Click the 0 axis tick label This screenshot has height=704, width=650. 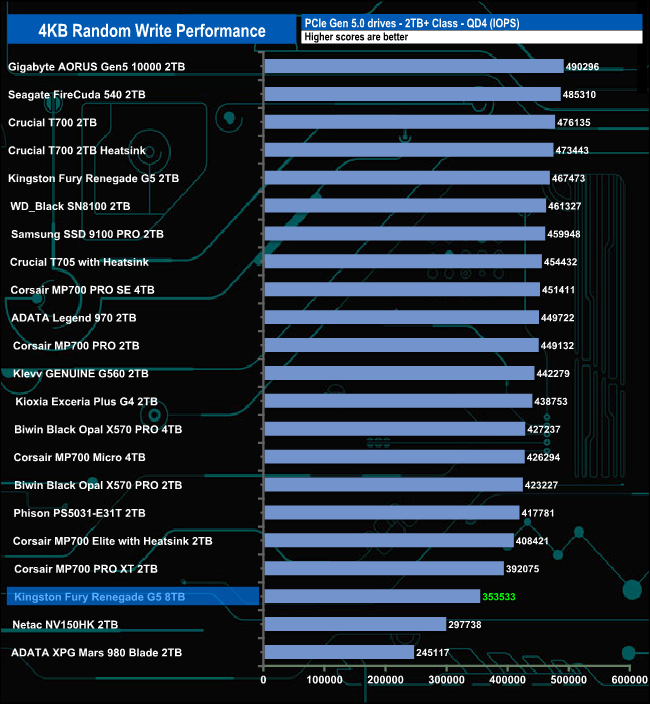pyautogui.click(x=264, y=680)
